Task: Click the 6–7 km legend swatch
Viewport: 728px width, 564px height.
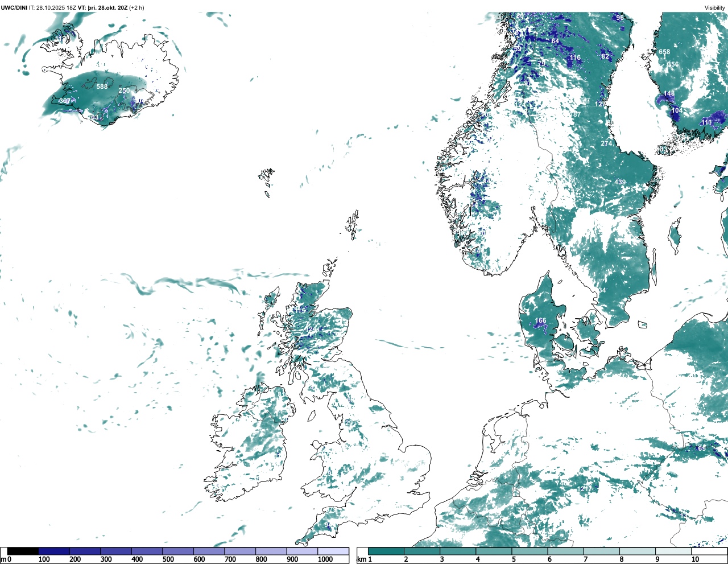Action: (565, 551)
